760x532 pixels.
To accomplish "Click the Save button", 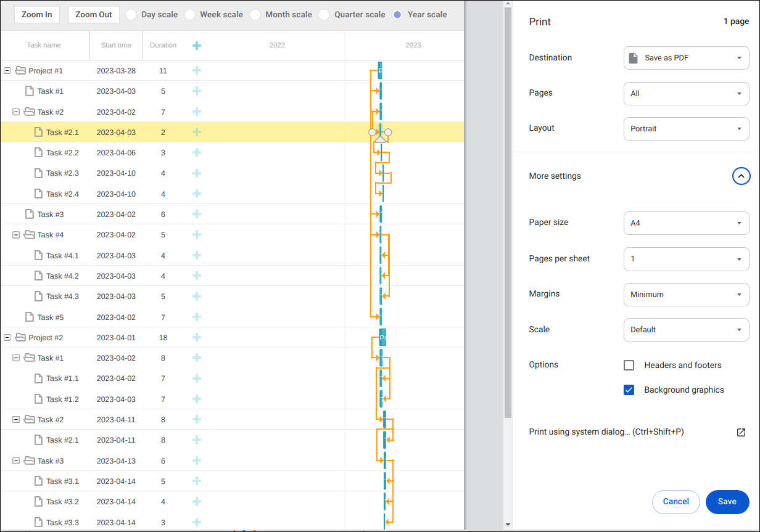I will click(x=727, y=502).
